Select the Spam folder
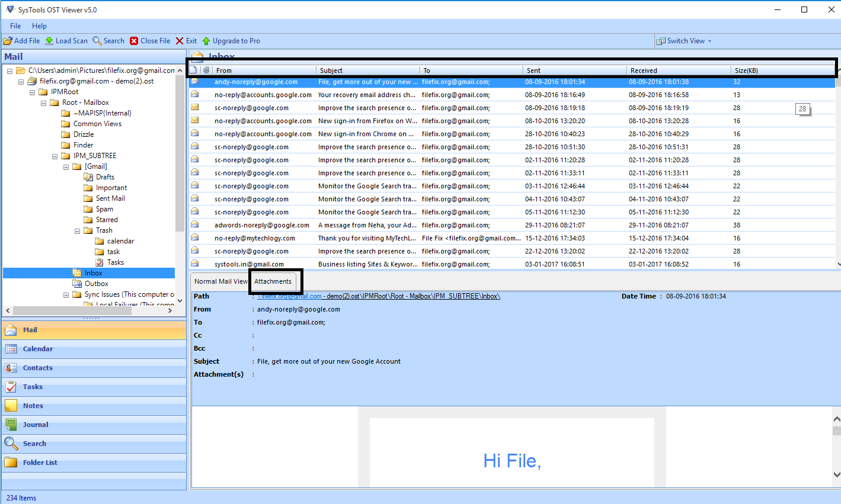 click(104, 209)
